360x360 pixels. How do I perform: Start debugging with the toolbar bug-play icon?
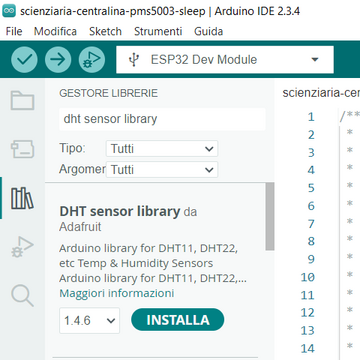(x=92, y=60)
